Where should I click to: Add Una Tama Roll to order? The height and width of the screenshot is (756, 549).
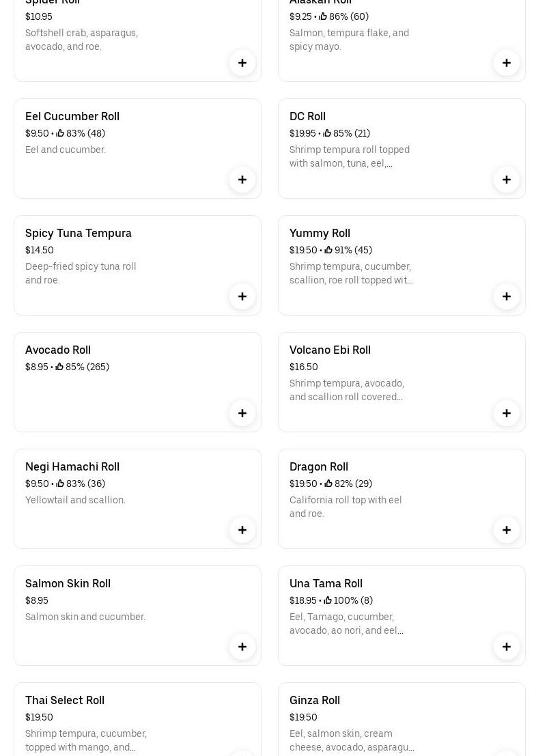pyautogui.click(x=507, y=647)
